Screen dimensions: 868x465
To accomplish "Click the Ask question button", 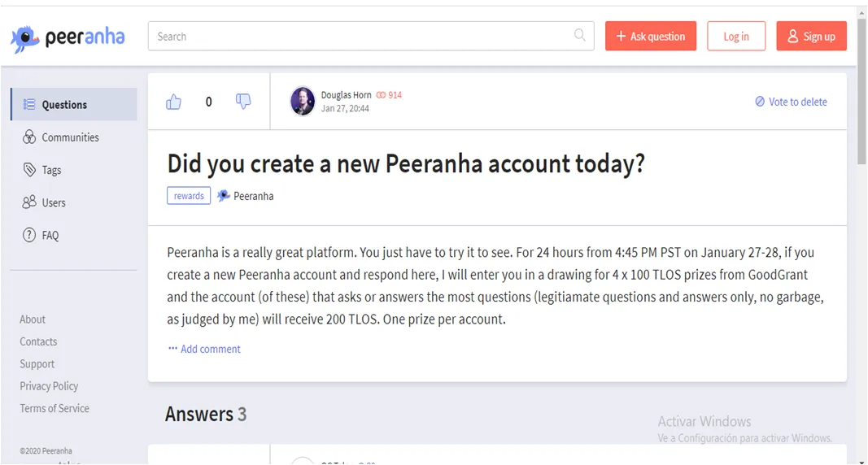I will click(x=651, y=36).
